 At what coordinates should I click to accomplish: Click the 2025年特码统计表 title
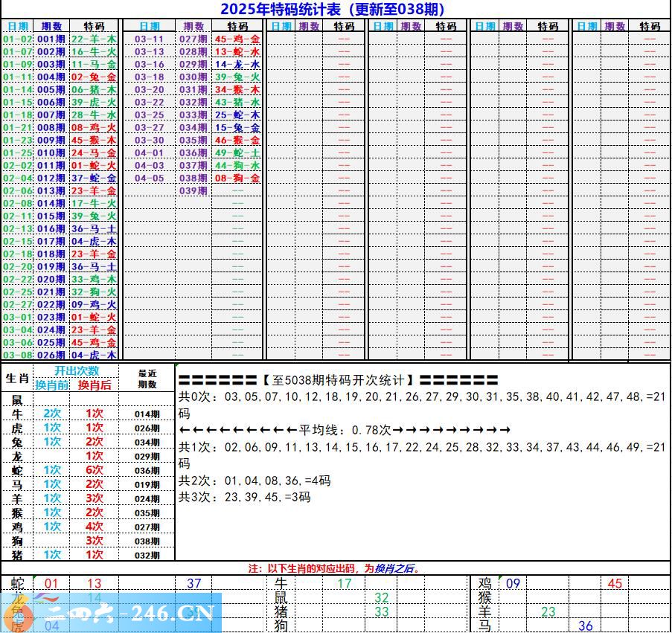(333, 9)
